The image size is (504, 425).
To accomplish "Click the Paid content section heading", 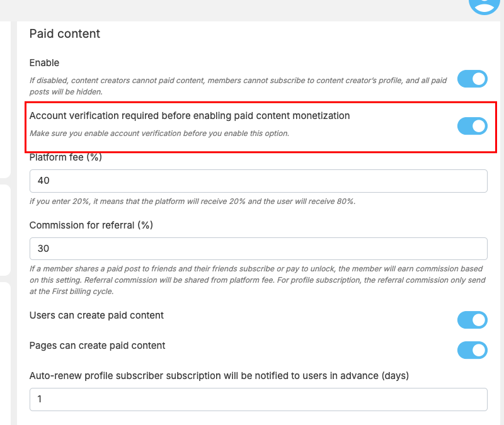I will click(x=65, y=34).
